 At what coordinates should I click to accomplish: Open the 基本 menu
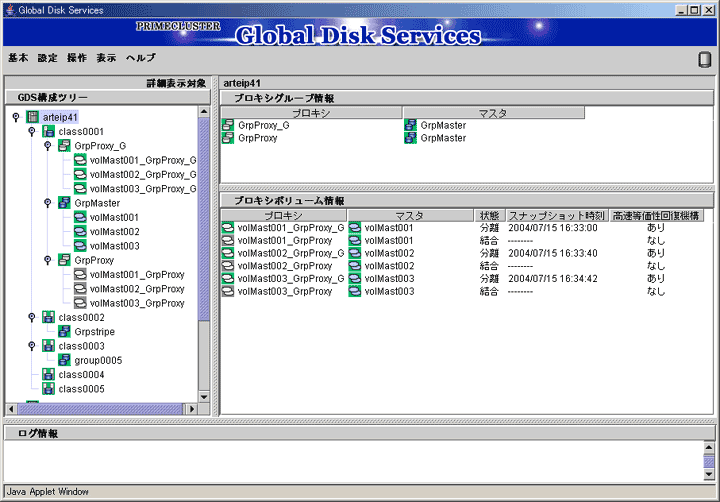18,58
